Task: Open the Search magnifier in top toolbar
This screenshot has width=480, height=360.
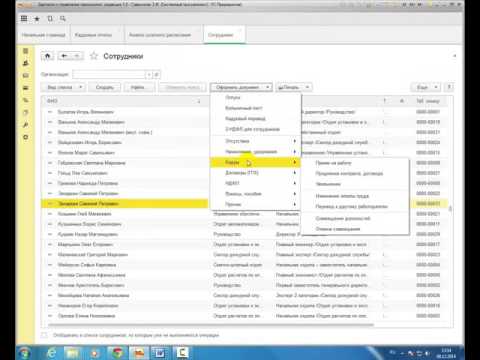Action: [x=63, y=19]
